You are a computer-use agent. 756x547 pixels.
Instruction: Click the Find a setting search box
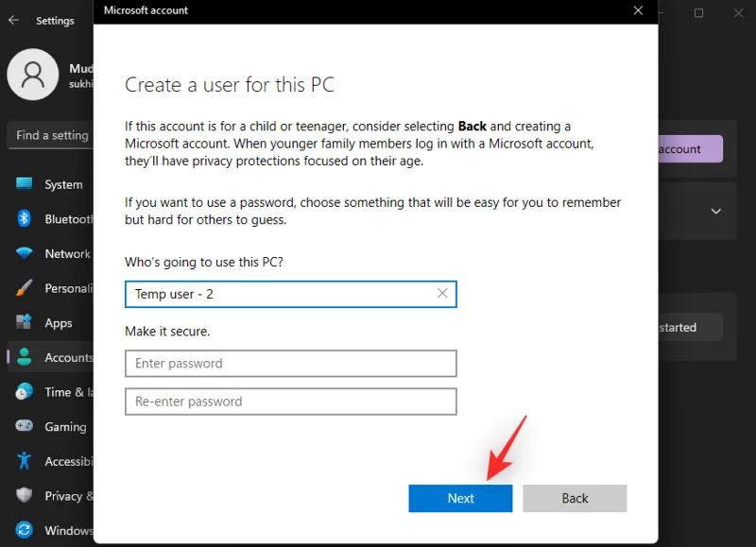(x=52, y=135)
